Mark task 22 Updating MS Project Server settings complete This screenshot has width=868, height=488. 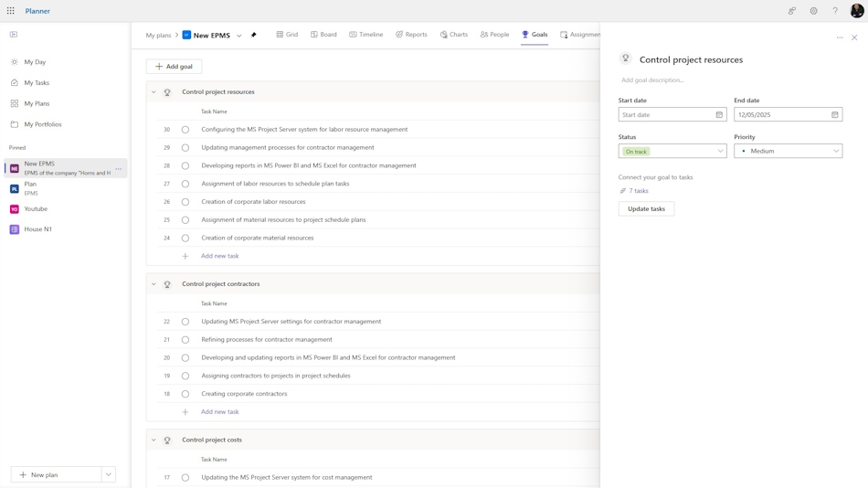[185, 322]
